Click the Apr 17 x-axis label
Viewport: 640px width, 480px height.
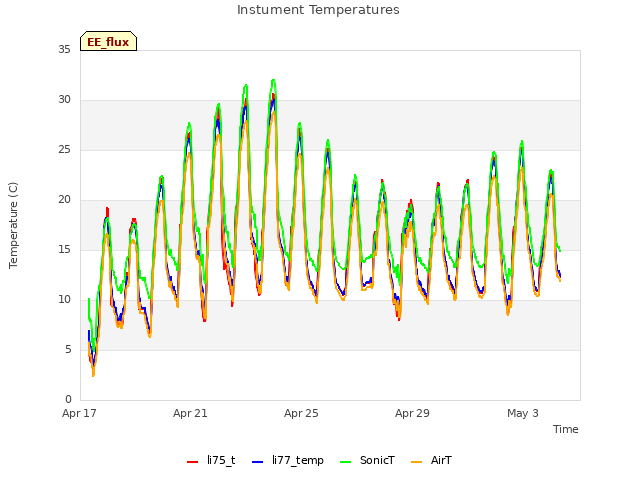point(79,413)
